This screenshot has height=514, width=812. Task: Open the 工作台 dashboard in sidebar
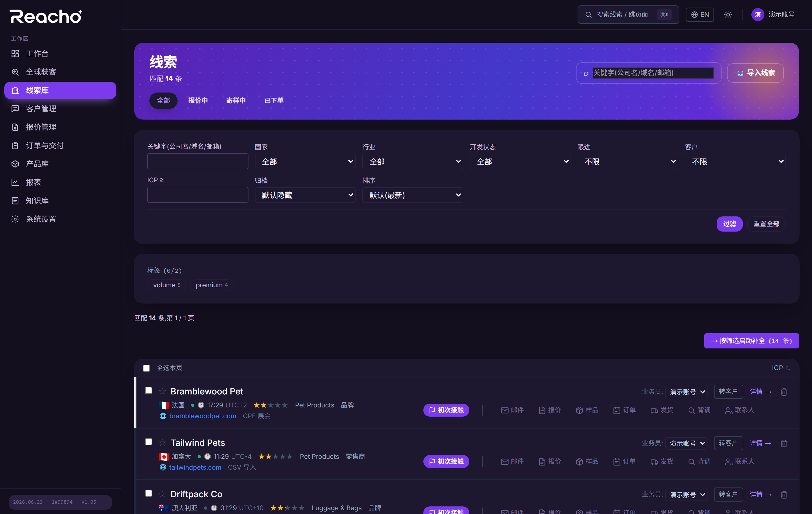pos(60,54)
